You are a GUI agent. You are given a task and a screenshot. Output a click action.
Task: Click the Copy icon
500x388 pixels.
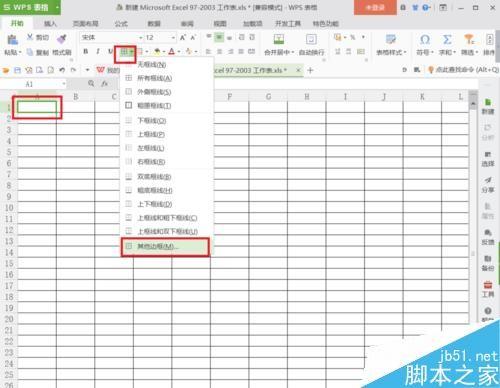tap(30, 52)
